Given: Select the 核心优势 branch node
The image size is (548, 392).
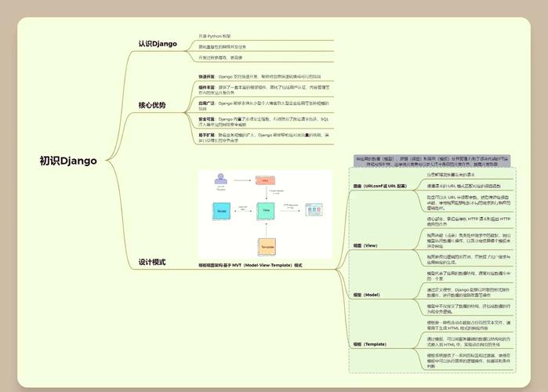Looking at the screenshot, I should click(152, 105).
